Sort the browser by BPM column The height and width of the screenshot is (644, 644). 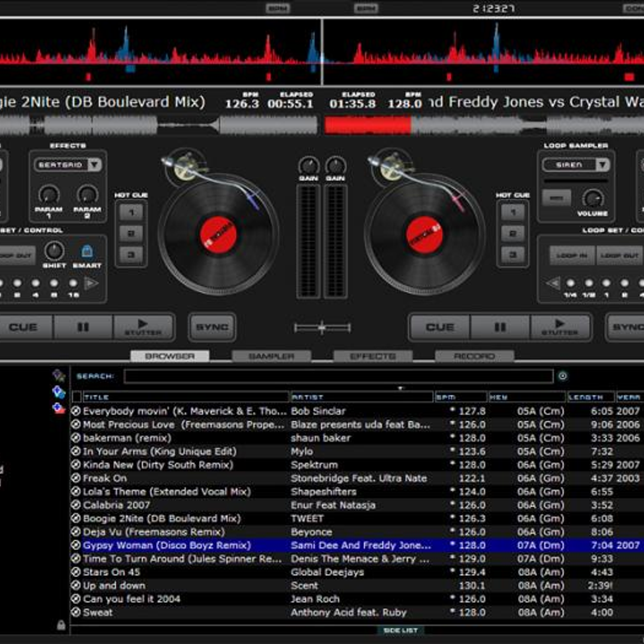461,397
